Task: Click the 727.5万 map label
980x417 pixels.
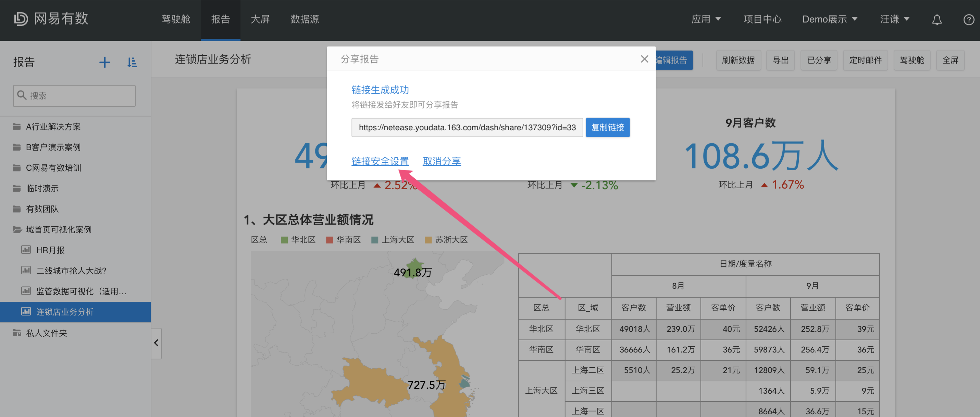Action: coord(426,385)
